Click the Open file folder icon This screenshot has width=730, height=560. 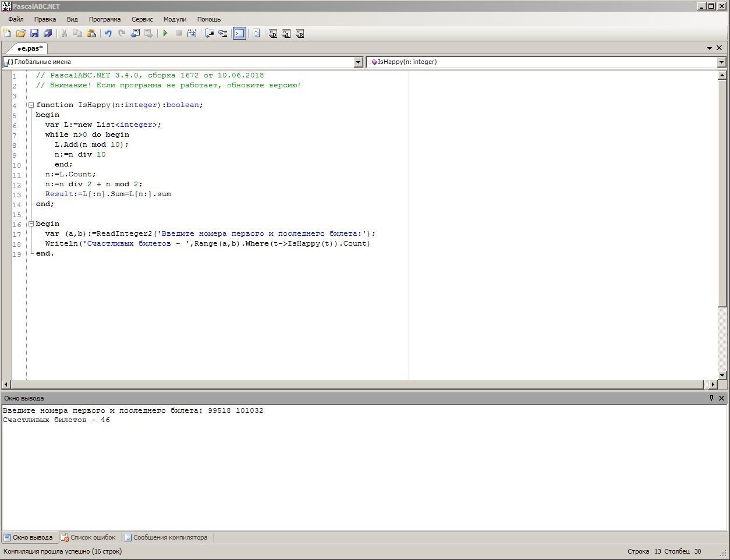tap(20, 34)
